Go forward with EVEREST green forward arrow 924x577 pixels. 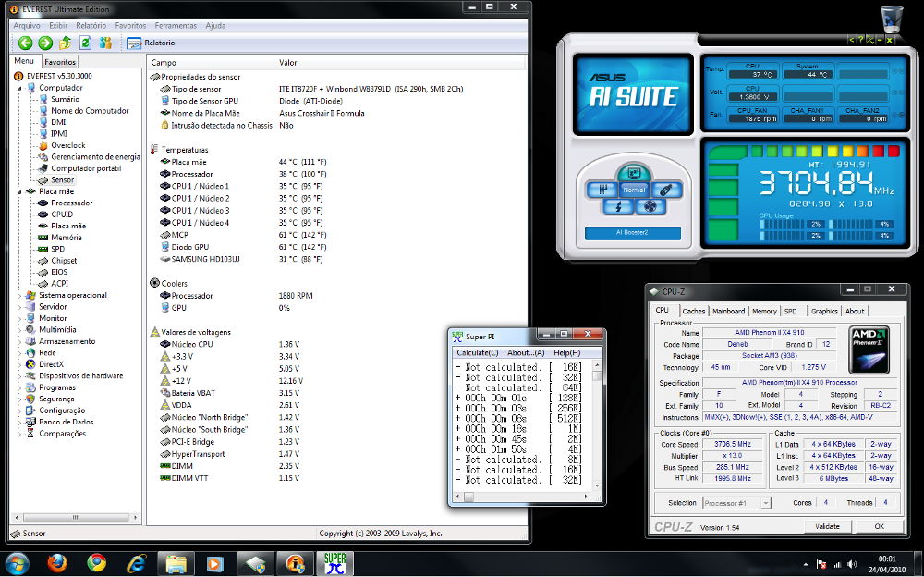45,43
